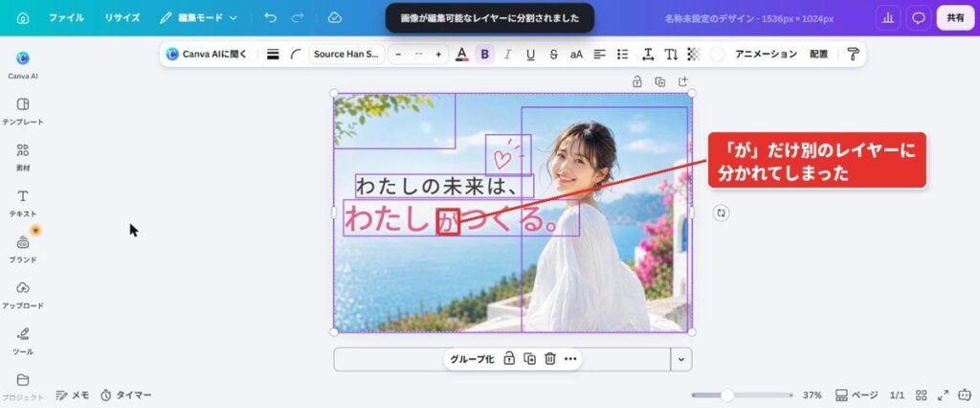Delete selection with trash icon

(550, 359)
